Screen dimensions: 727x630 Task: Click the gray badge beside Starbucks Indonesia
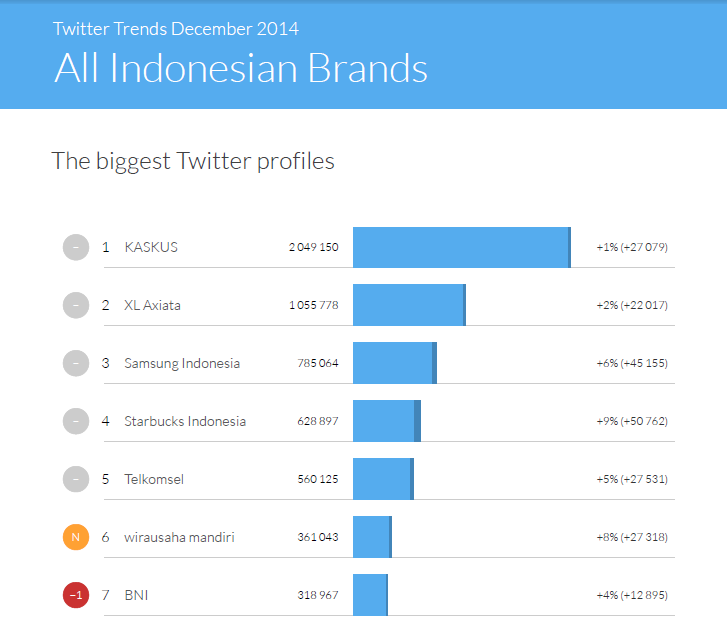[76, 421]
